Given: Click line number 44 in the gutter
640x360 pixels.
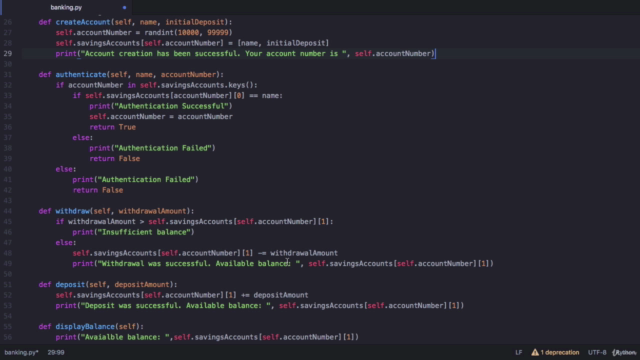Looking at the screenshot, I should [x=8, y=211].
